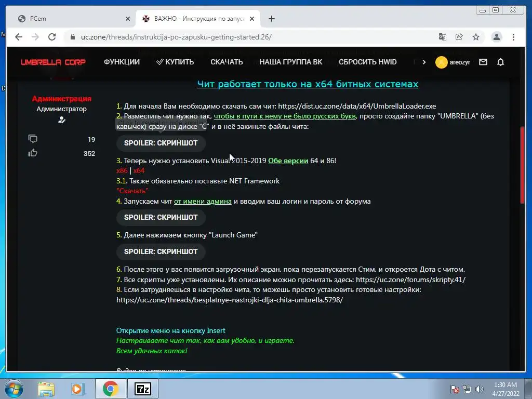
Task: Open besplatnye-nastrojki settings thread link
Action: (230, 300)
